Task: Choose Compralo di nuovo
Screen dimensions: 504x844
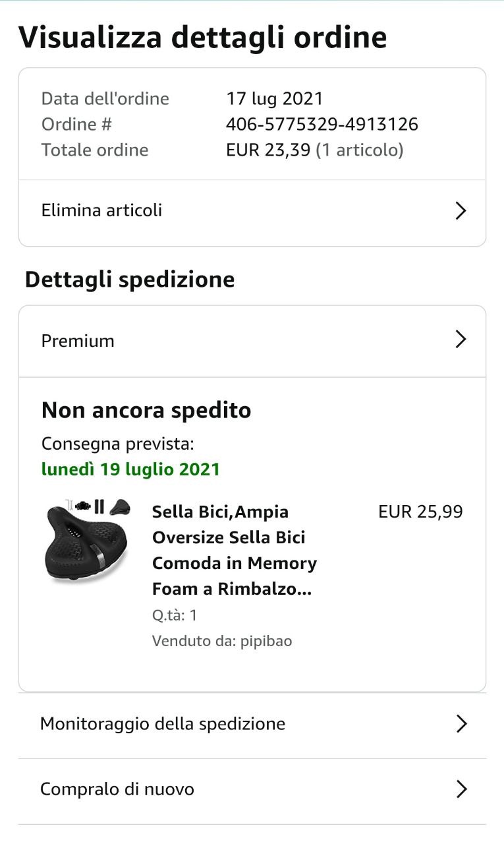Action: point(117,789)
